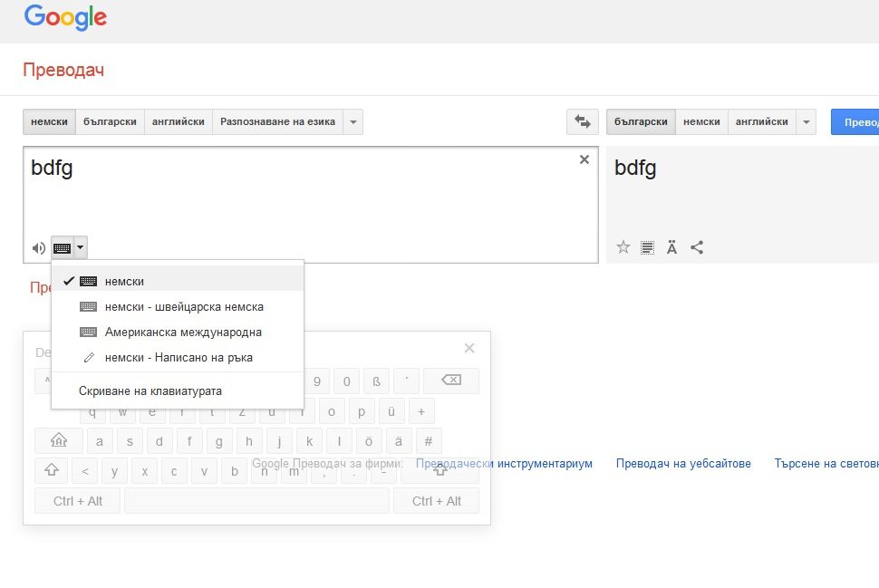Click the keyboard input tool icon
The height and width of the screenshot is (588, 879).
(62, 247)
